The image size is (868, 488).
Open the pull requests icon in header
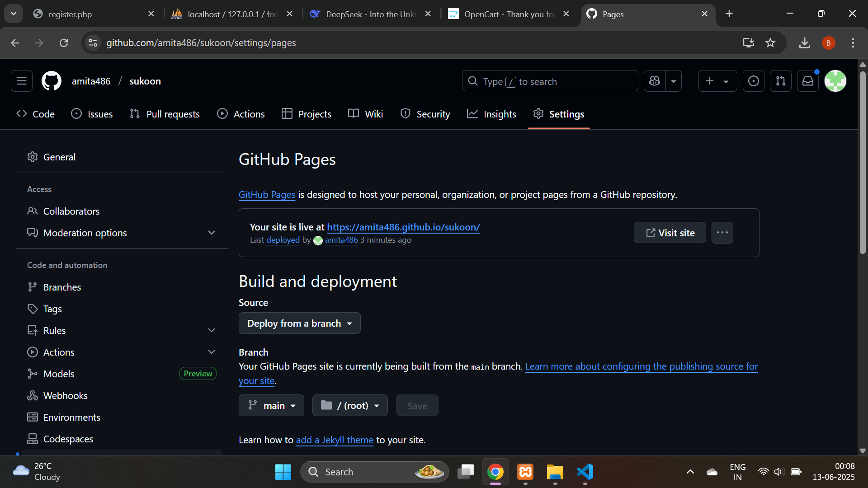(x=781, y=81)
